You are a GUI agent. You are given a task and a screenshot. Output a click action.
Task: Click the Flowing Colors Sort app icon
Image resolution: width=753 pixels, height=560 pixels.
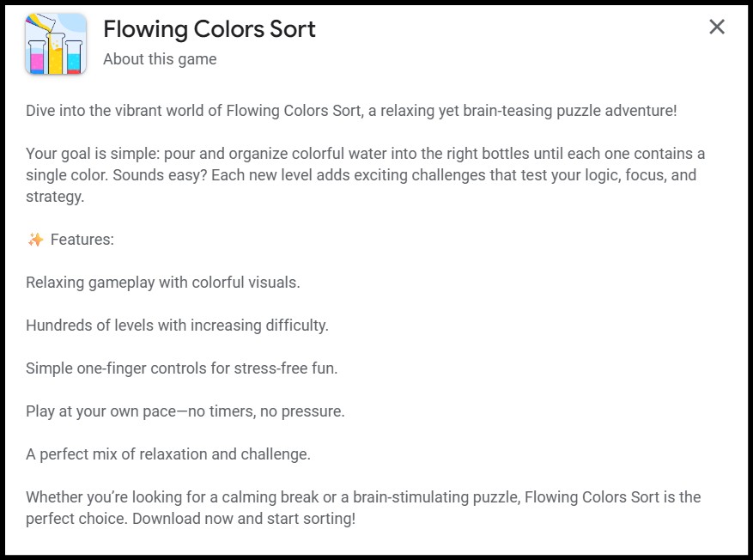[54, 43]
